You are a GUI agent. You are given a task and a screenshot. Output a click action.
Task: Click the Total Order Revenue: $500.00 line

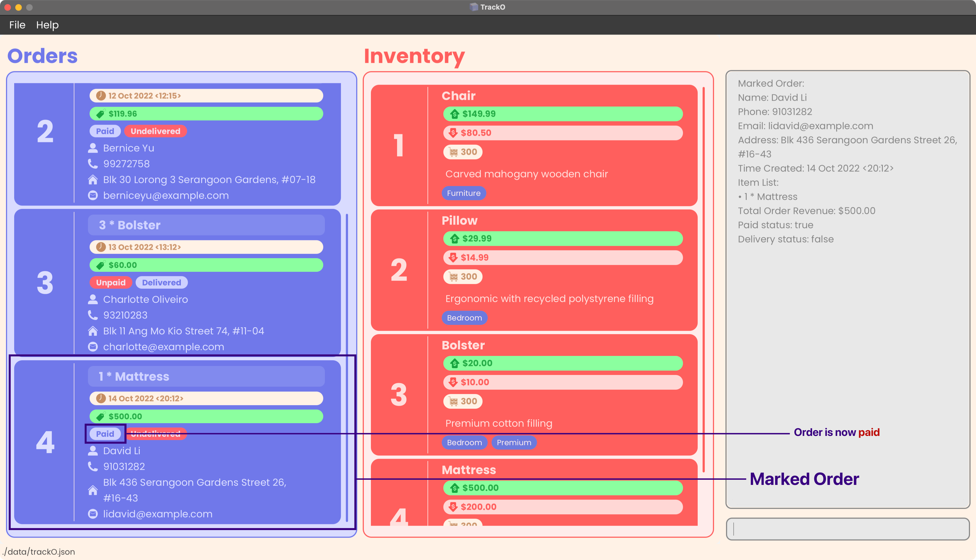806,211
